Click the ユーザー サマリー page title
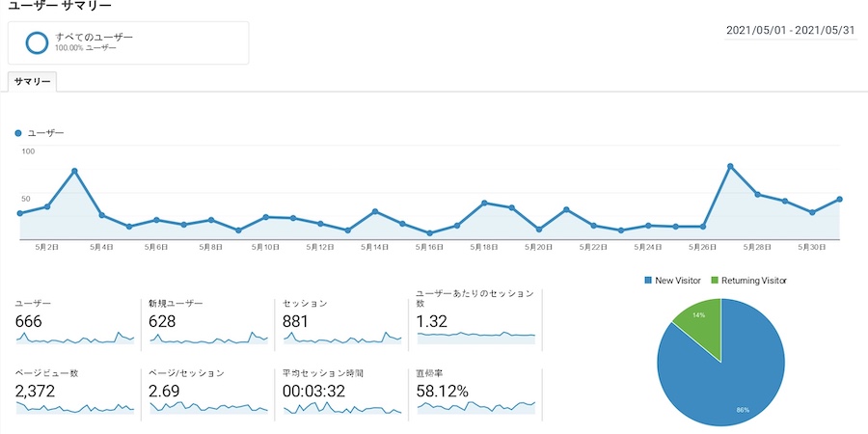Screen dimensions: 868x434 pyautogui.click(x=59, y=6)
